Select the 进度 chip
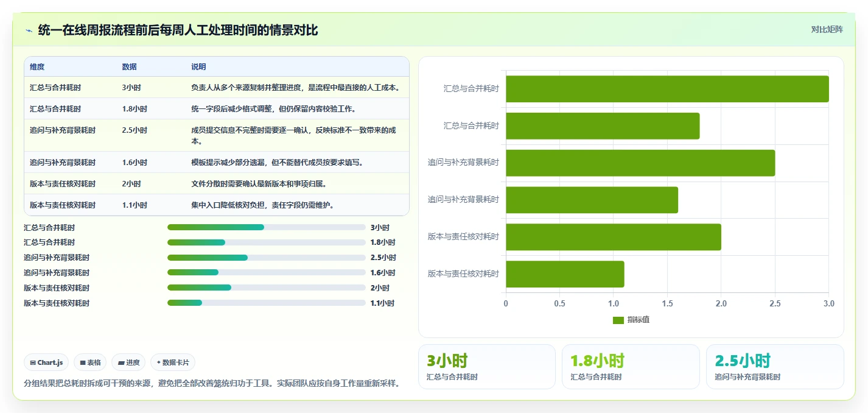 pos(128,362)
